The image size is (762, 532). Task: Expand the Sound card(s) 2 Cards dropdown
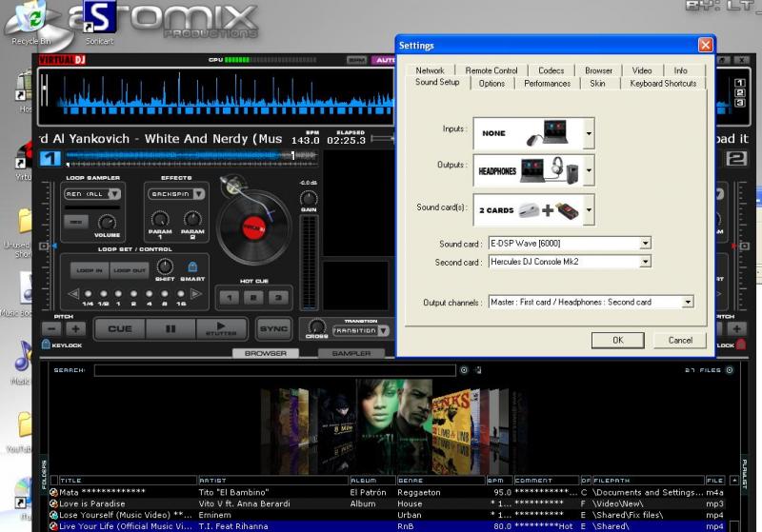point(588,209)
